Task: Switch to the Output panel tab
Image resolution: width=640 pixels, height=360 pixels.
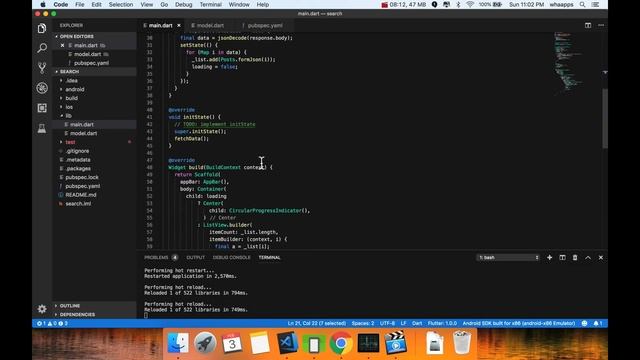Action: (196, 258)
